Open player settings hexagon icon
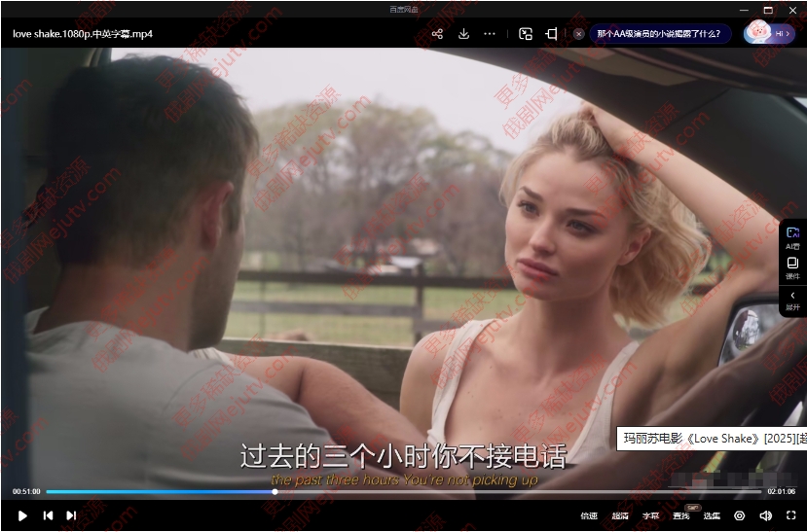 tap(739, 515)
